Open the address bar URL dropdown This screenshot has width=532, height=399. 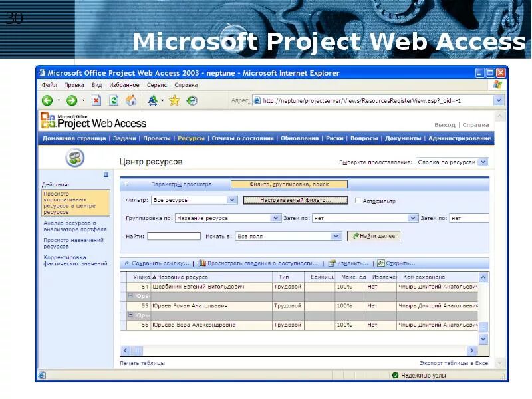(498, 100)
